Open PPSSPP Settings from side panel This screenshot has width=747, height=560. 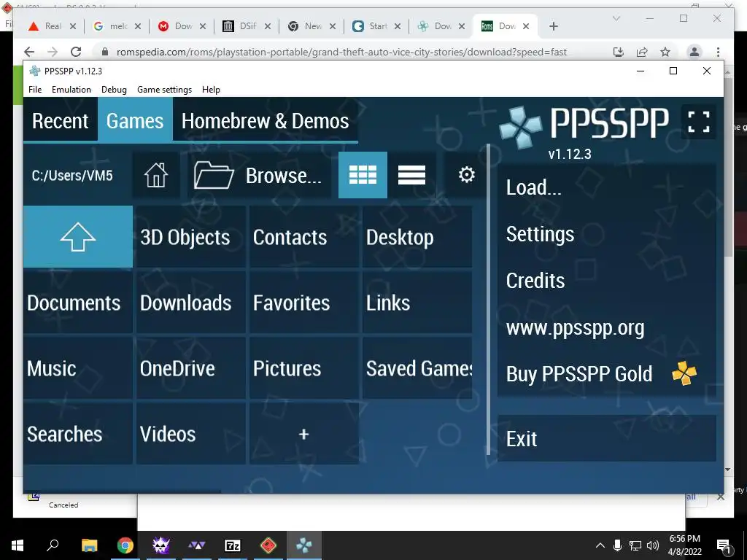606,234
